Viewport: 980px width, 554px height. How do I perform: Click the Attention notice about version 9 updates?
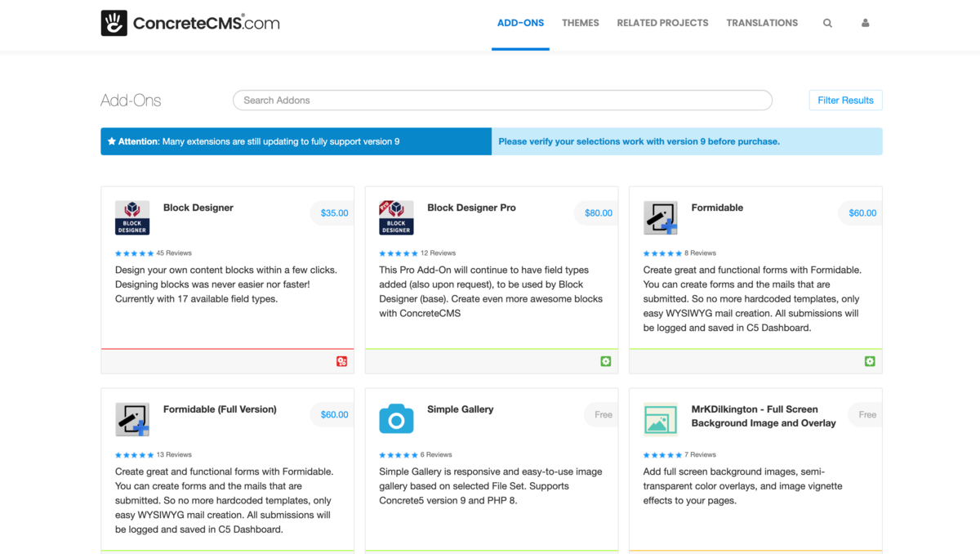tap(296, 141)
